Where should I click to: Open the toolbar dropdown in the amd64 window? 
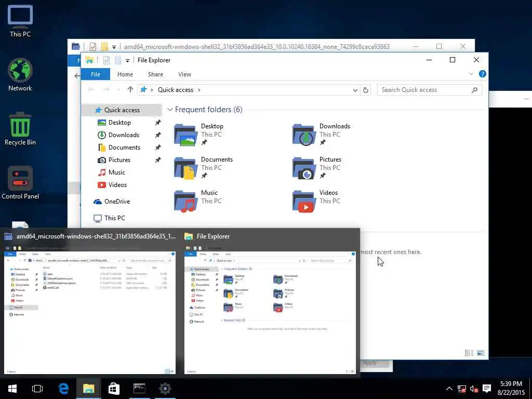click(x=114, y=47)
